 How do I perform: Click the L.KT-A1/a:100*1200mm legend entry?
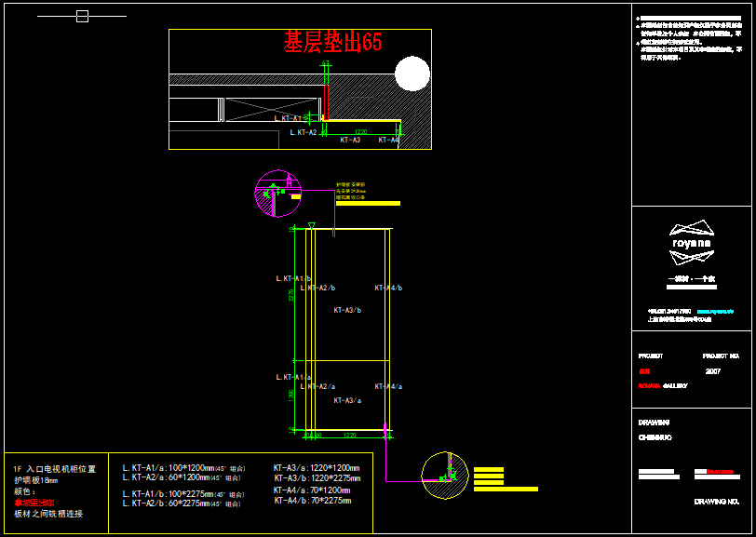pos(182,468)
